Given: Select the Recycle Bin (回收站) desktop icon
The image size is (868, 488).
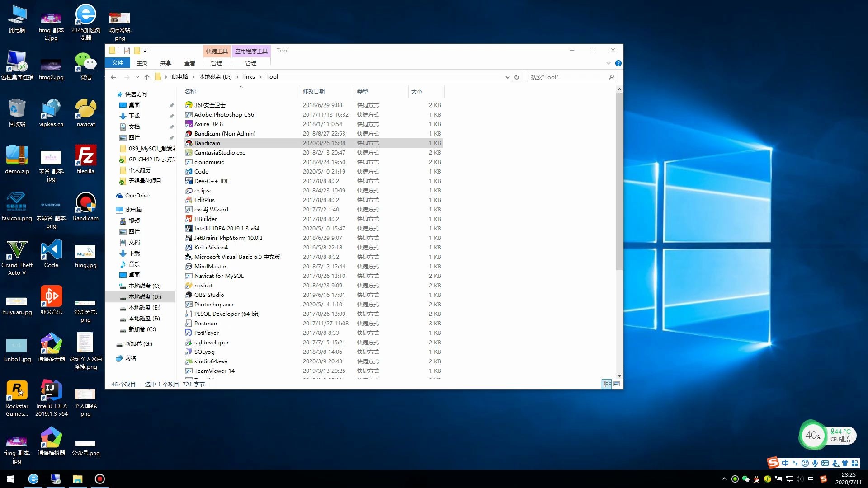Looking at the screenshot, I should click(17, 113).
